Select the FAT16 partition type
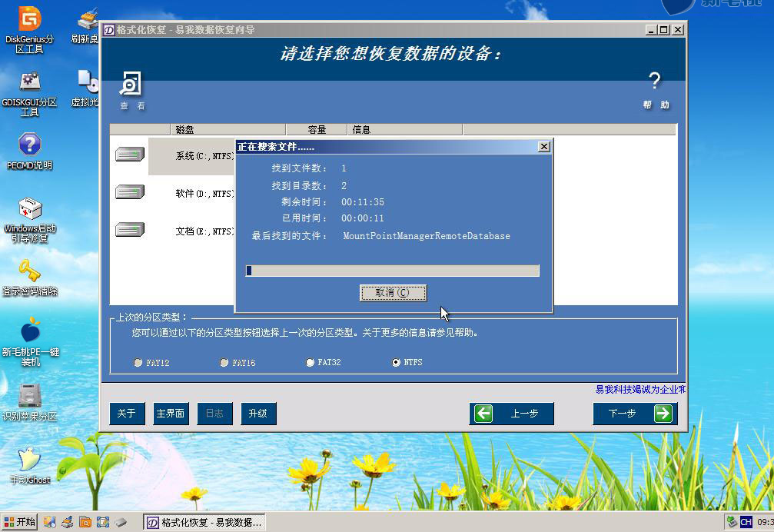This screenshot has width=774, height=532. pyautogui.click(x=224, y=362)
